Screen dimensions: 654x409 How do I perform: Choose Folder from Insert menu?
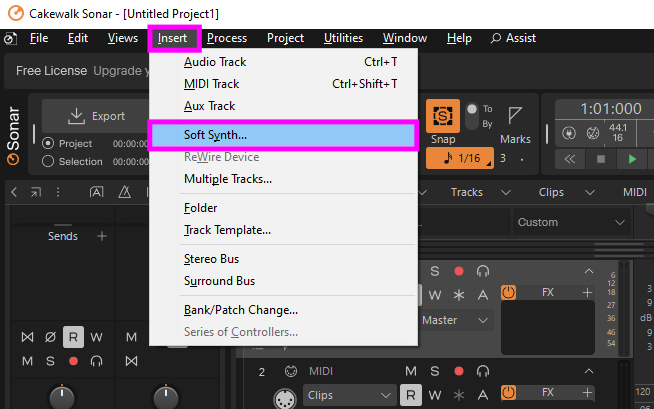pos(284,208)
